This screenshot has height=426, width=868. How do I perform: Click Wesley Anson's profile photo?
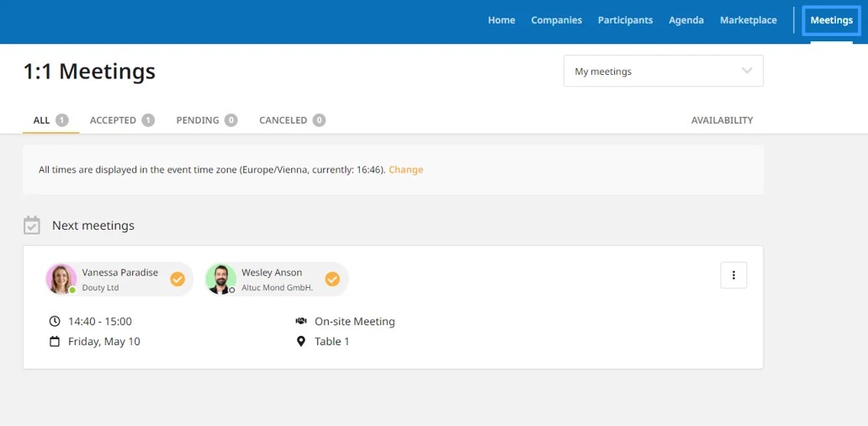[220, 279]
